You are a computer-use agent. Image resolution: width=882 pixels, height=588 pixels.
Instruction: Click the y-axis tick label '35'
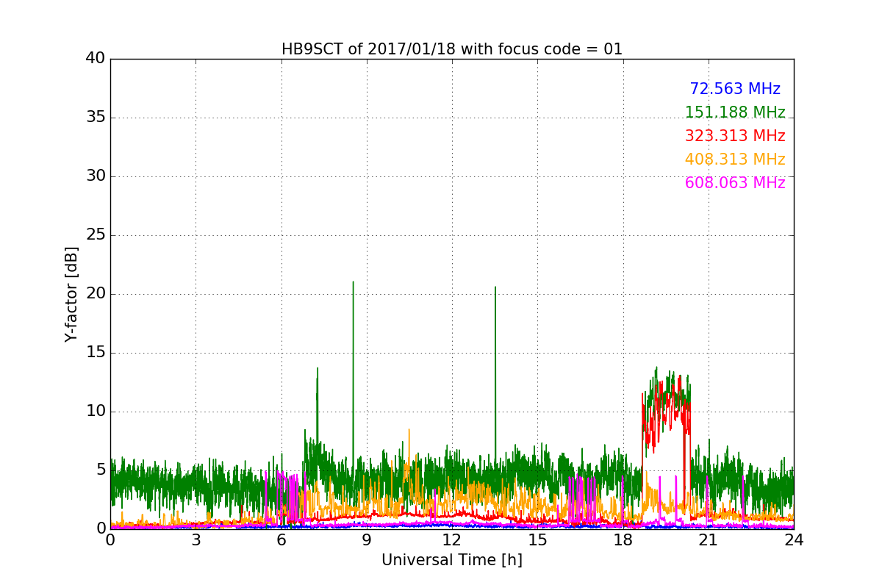(96, 118)
